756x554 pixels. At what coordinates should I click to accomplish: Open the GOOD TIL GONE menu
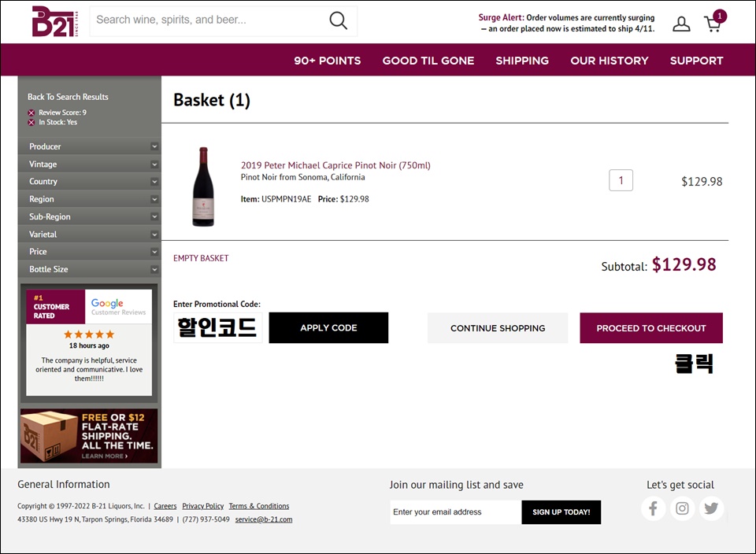coord(428,61)
